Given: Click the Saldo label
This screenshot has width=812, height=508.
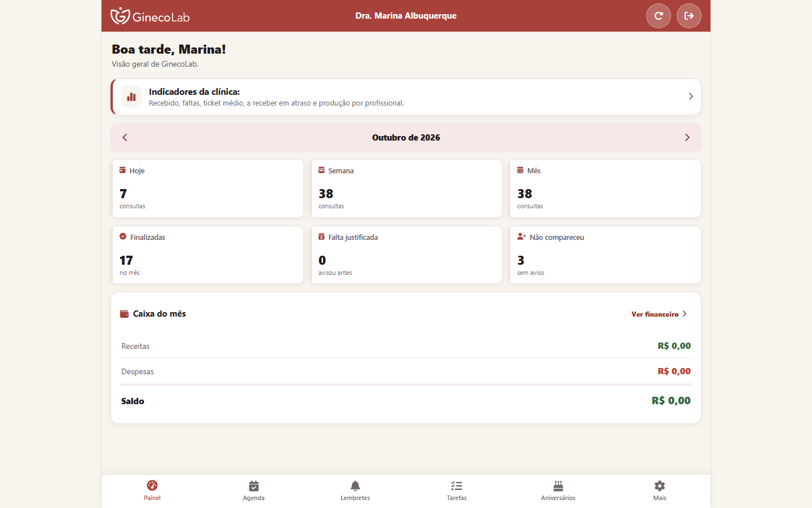Looking at the screenshot, I should tap(133, 401).
